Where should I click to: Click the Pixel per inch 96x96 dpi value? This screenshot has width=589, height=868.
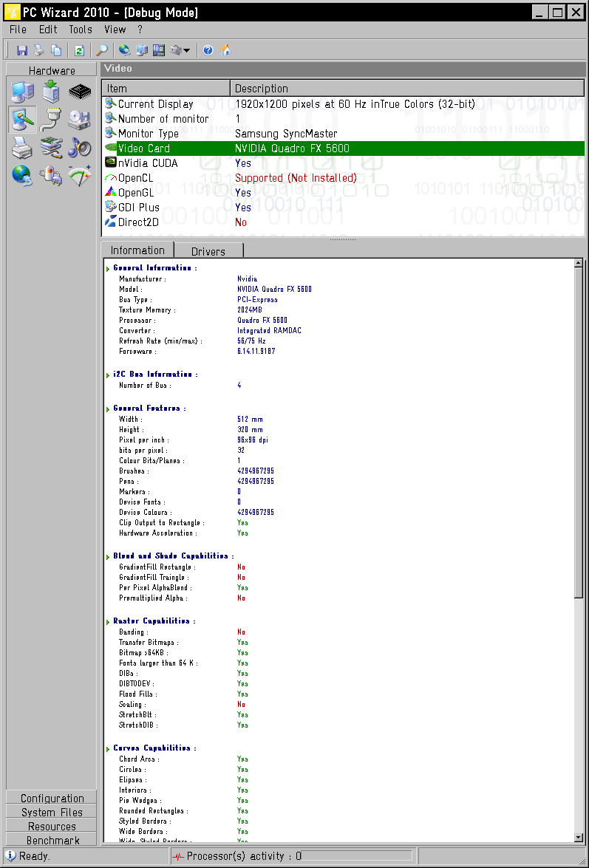(253, 440)
